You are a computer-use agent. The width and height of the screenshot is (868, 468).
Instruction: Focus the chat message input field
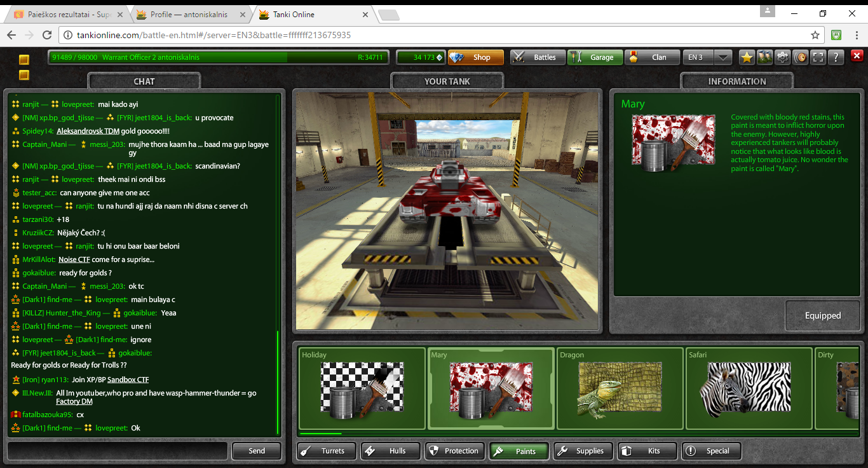coord(118,451)
